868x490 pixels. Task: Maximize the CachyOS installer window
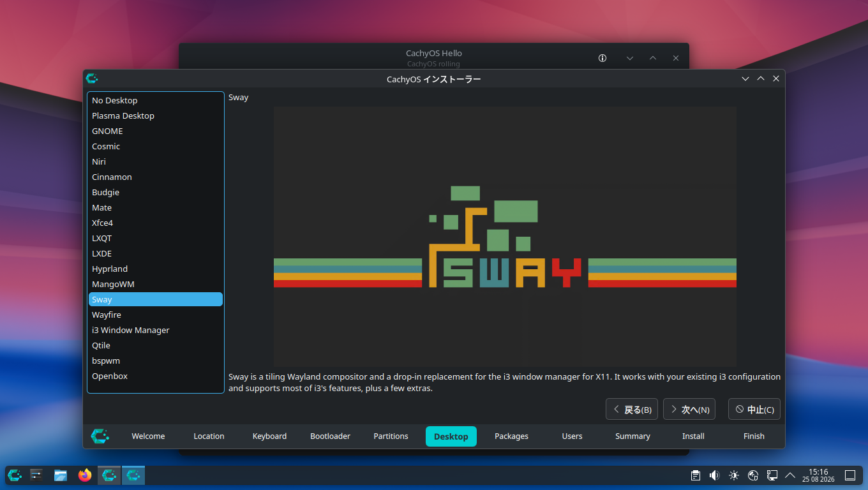point(761,78)
